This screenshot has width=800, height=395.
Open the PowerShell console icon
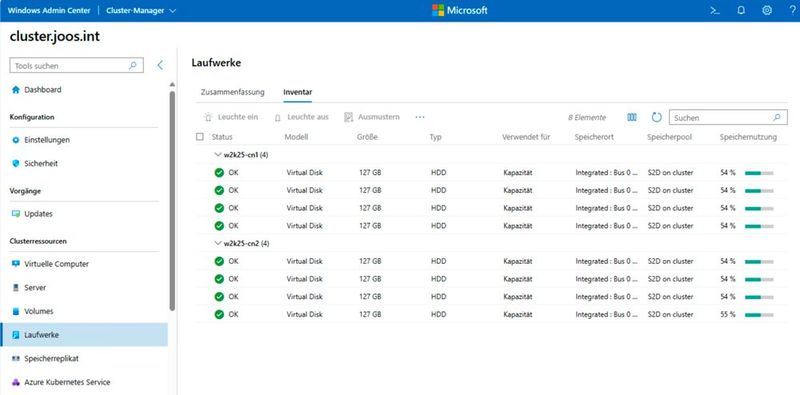(715, 10)
